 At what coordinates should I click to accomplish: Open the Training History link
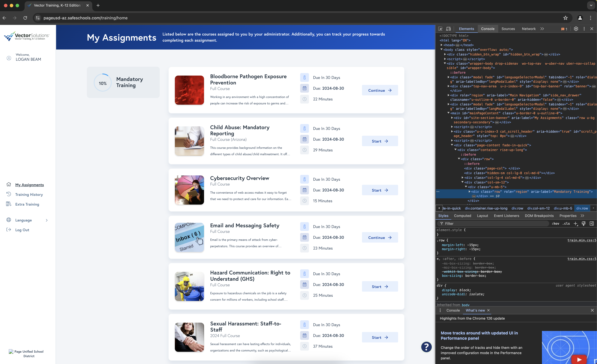coord(29,194)
